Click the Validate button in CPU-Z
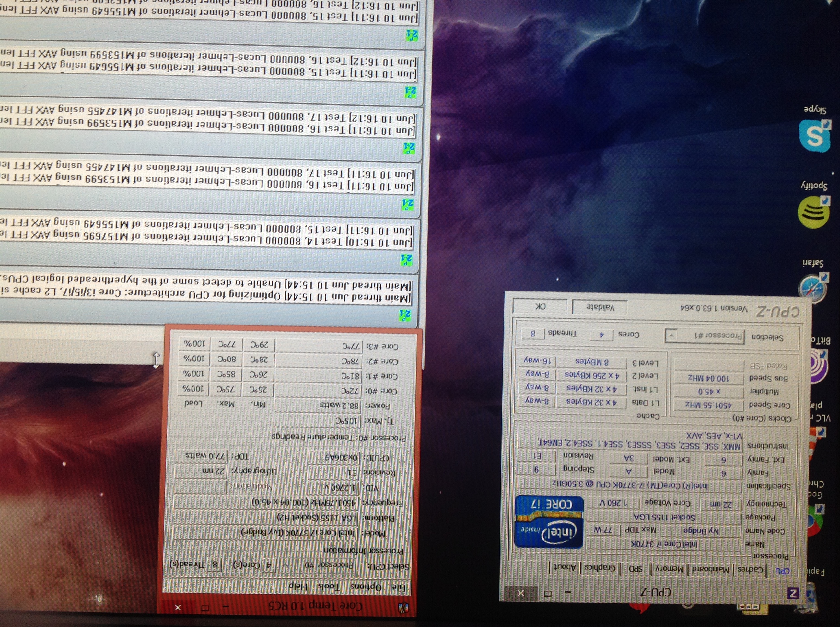Image resolution: width=840 pixels, height=627 pixels. [600, 307]
